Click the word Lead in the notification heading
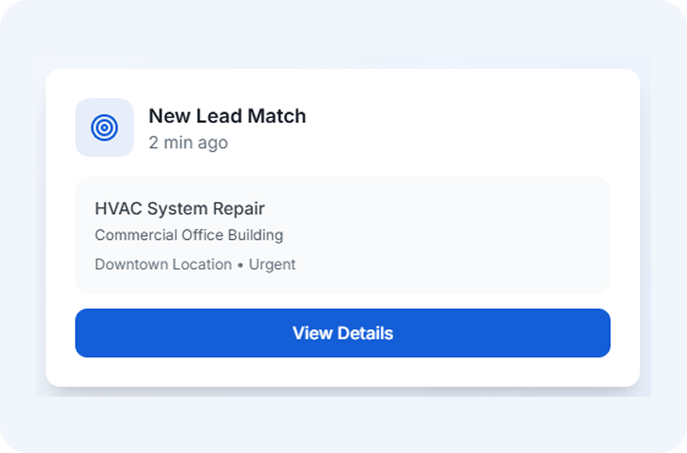The height and width of the screenshot is (453, 687). click(x=221, y=116)
